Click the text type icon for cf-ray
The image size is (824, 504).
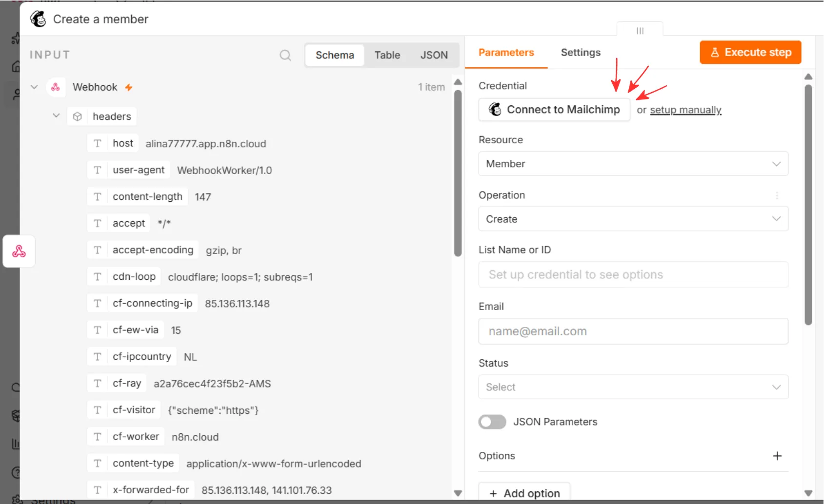98,383
